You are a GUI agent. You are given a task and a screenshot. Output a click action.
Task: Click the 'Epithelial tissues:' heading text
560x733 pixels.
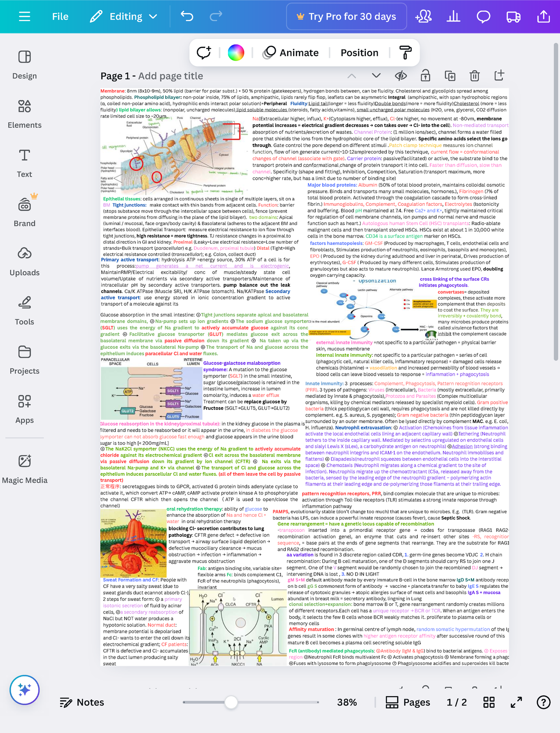coord(122,199)
